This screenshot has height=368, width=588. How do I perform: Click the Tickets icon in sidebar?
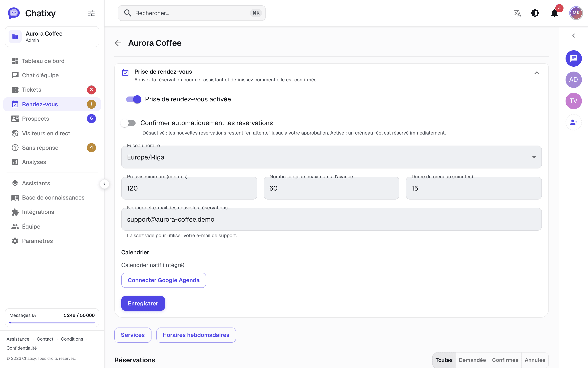click(x=15, y=90)
